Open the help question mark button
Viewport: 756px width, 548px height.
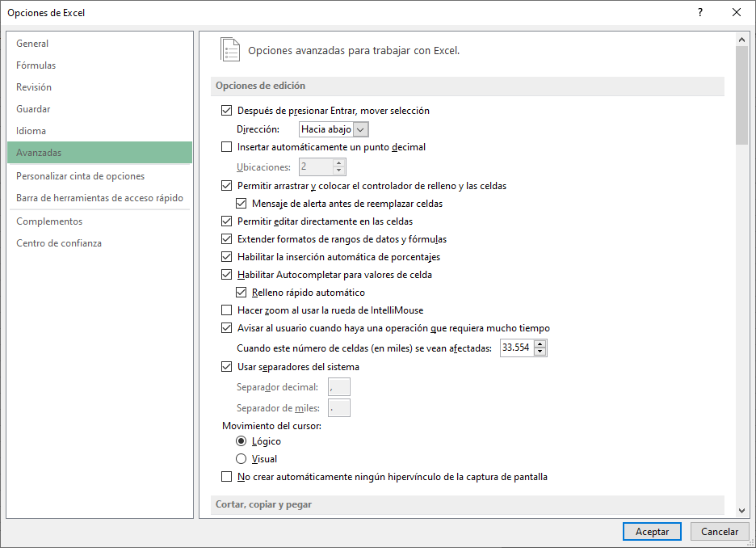700,13
